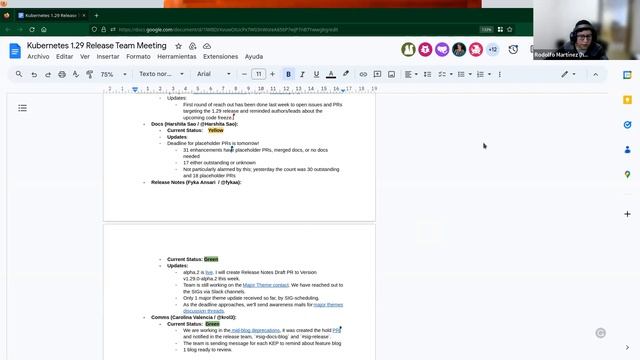Viewport: 640px width, 360px height.
Task: Open Calendar in the side panel
Action: coord(627,75)
